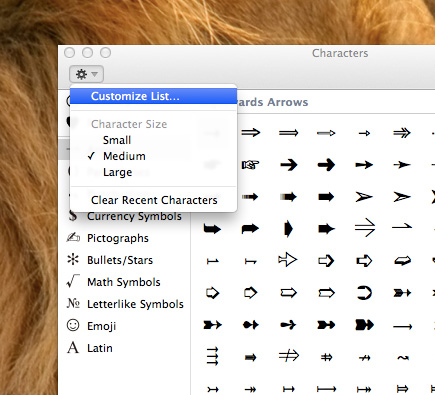
Task: Click the Latin letter A icon
Action: (73, 348)
